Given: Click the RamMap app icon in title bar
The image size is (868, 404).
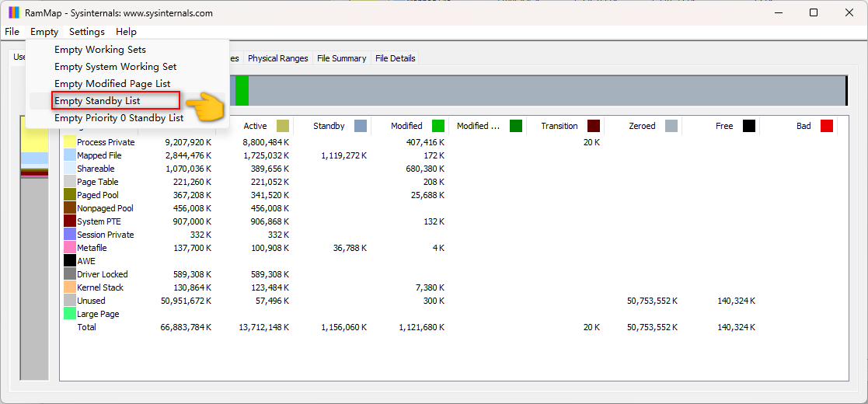Looking at the screenshot, I should [x=13, y=12].
